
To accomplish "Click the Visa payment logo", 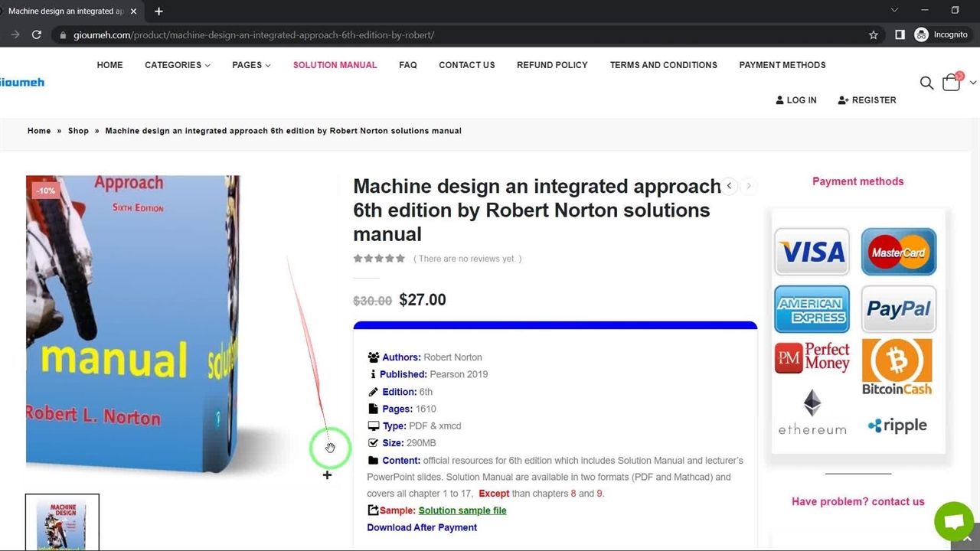I will pyautogui.click(x=812, y=251).
